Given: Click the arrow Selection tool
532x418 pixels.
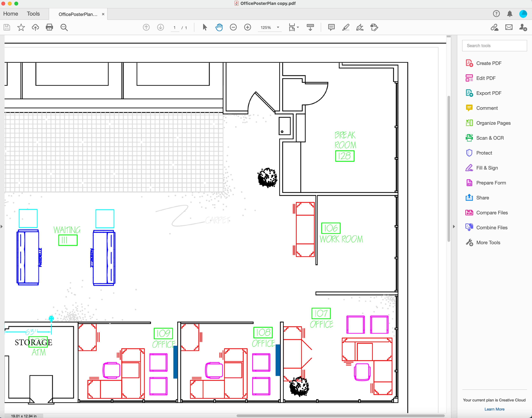Looking at the screenshot, I should tap(205, 27).
